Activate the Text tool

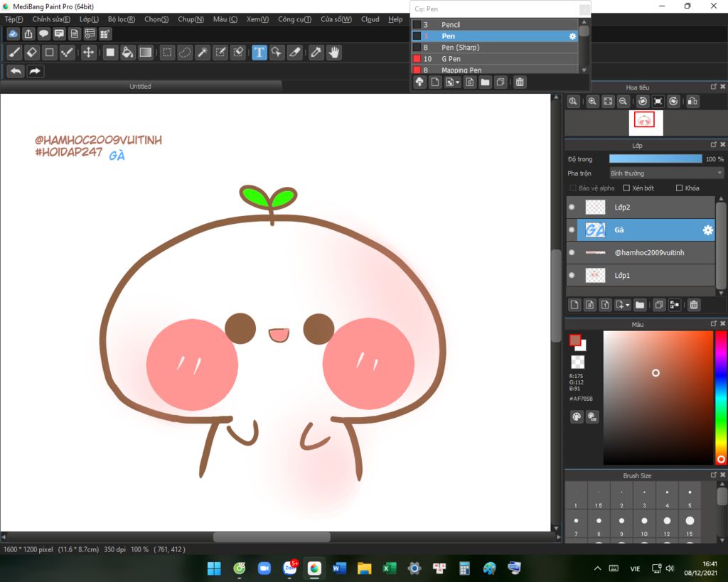point(259,53)
